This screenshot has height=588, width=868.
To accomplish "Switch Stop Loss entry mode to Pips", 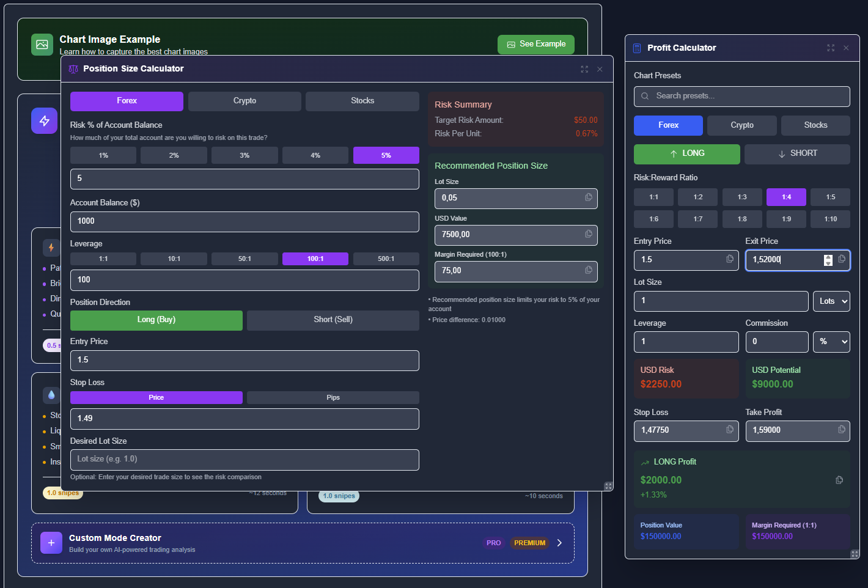I will (x=333, y=397).
